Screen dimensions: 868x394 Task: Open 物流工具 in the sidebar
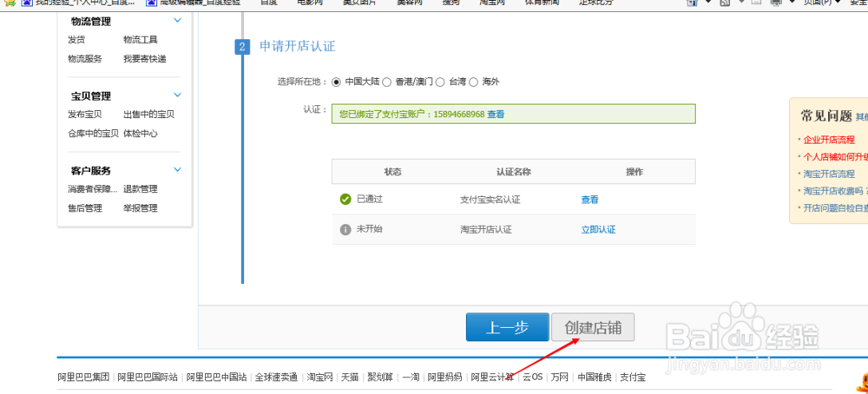[140, 40]
